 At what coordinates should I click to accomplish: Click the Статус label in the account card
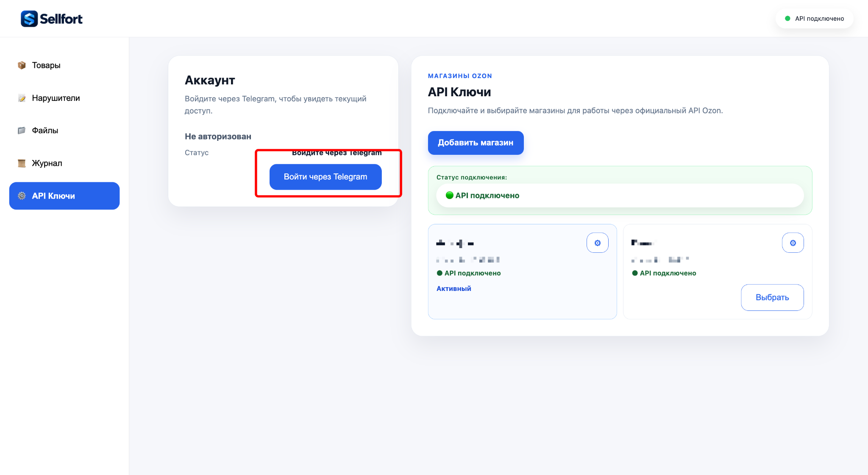[x=197, y=153]
